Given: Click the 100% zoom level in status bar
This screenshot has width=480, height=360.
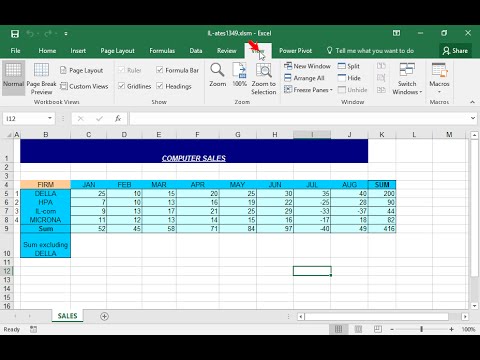Looking at the screenshot, I should click(x=468, y=329).
